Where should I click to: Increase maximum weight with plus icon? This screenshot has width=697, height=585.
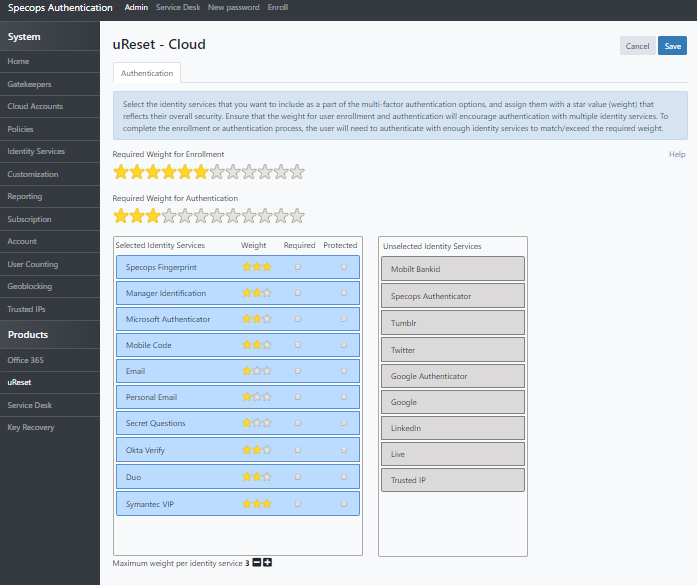click(x=267, y=563)
